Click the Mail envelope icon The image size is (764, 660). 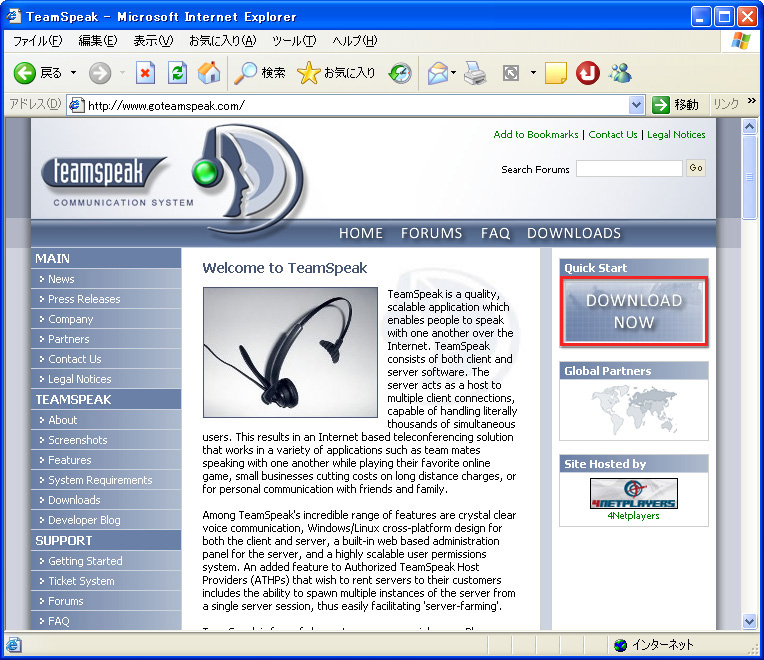(438, 73)
